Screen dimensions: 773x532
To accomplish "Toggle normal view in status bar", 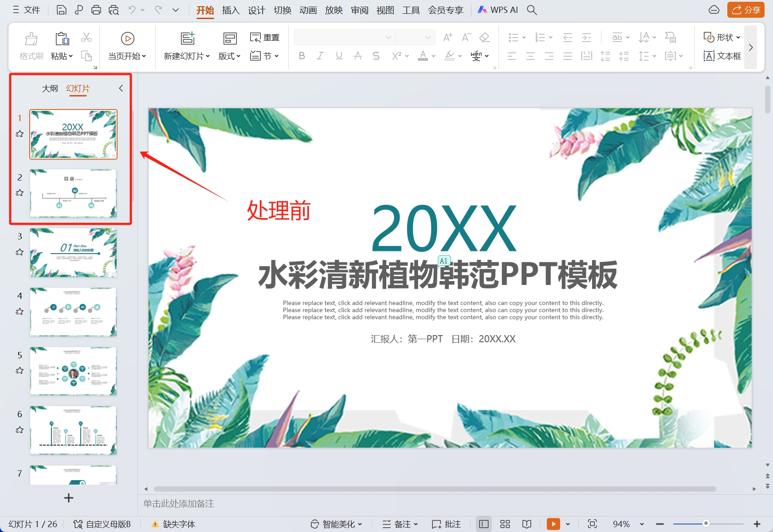I will [484, 524].
